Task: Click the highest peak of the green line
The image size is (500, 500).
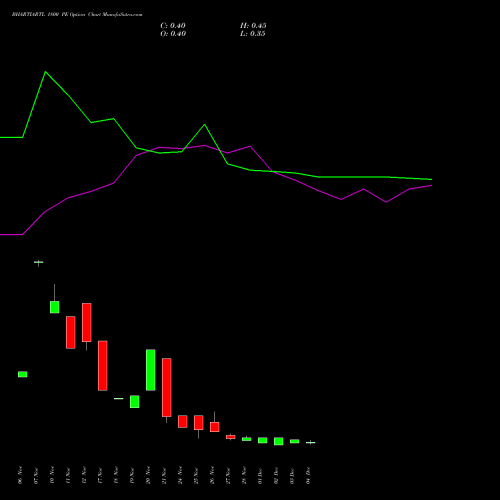Action: pos(45,72)
